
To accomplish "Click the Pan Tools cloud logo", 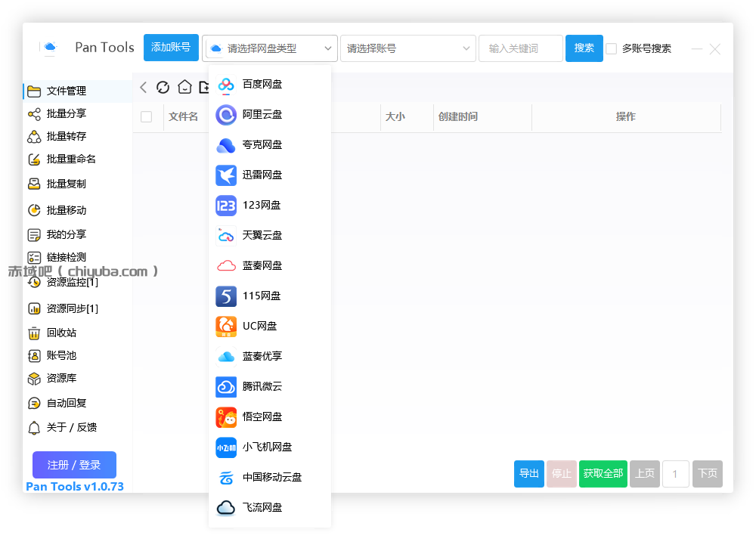I will 50,47.
